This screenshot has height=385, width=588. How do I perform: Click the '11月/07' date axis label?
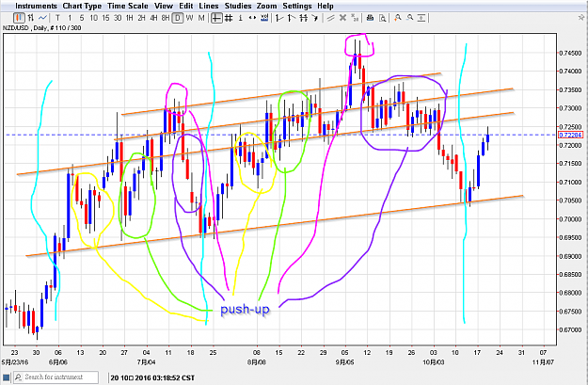point(544,362)
